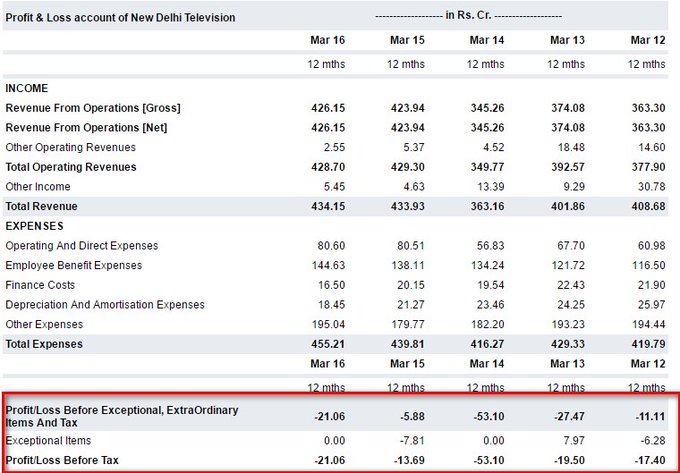Viewport: 680px width, 473px height.
Task: Select Revenue From Operations [Net] row label
Action: click(86, 127)
